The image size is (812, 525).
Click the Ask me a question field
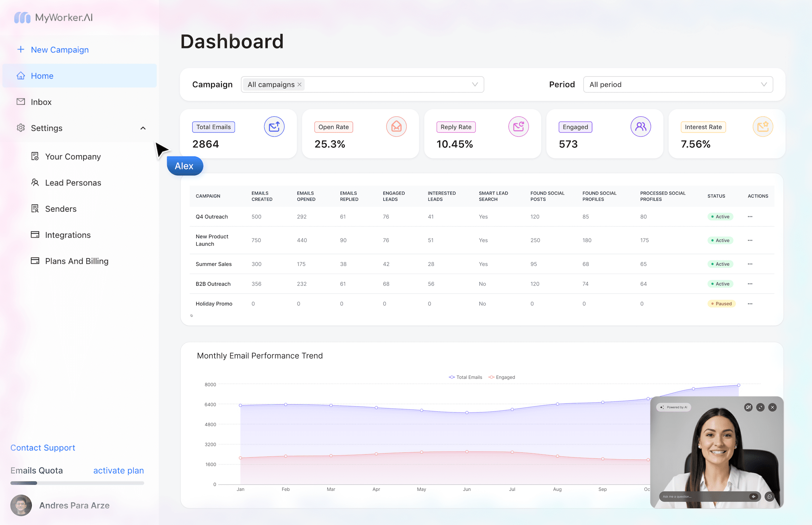click(701, 497)
